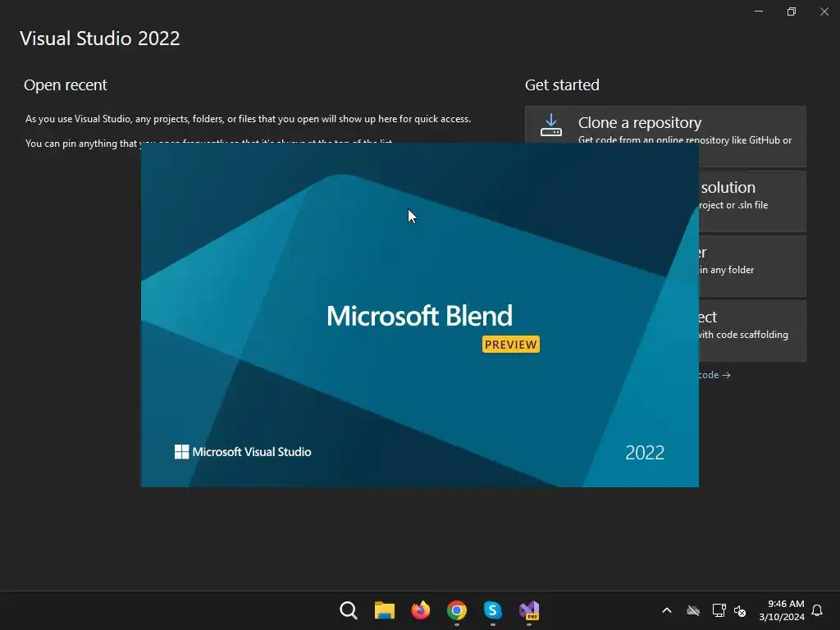Click the OneDrive cloud tray icon
This screenshot has width=840, height=630.
693,610
